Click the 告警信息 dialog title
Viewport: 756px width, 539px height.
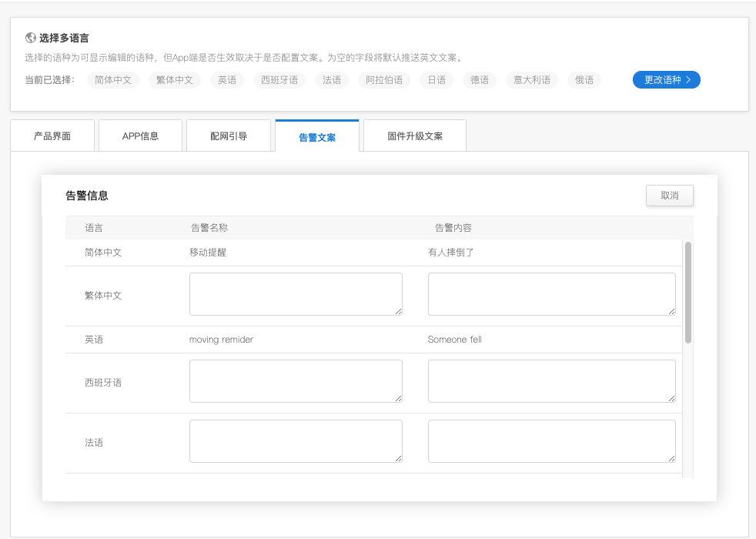(x=87, y=196)
